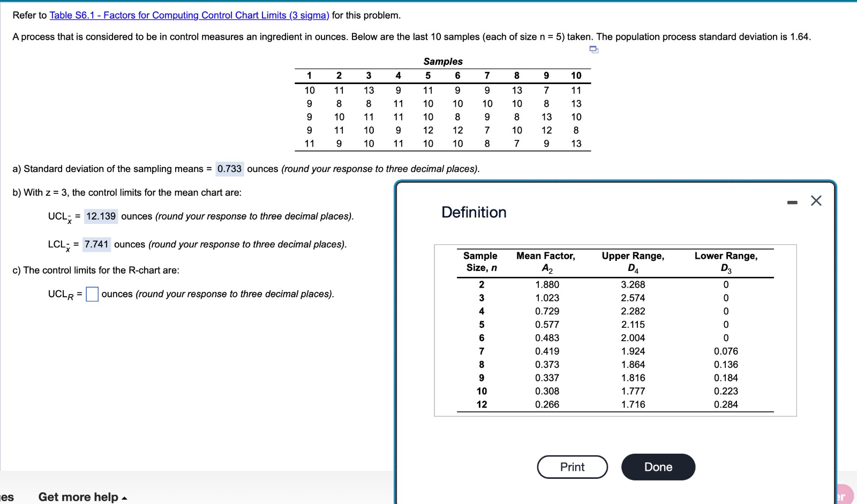This screenshot has height=504, width=857.
Task: Minimize the Definition dialog
Action: click(x=793, y=201)
